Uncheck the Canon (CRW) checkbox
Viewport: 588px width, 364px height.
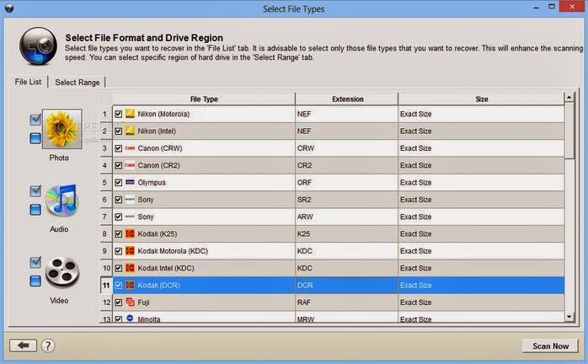(x=119, y=148)
